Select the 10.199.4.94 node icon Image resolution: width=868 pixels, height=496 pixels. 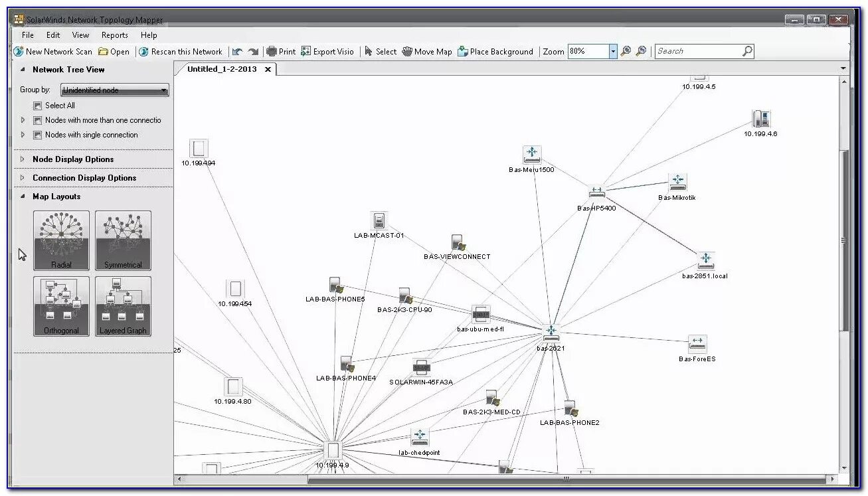coord(199,148)
